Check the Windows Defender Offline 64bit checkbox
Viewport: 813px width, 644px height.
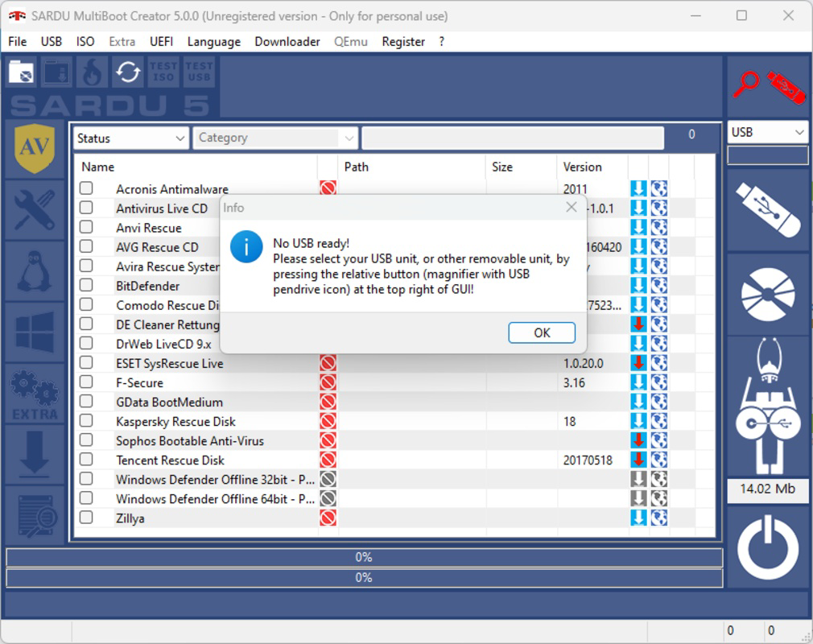86,497
